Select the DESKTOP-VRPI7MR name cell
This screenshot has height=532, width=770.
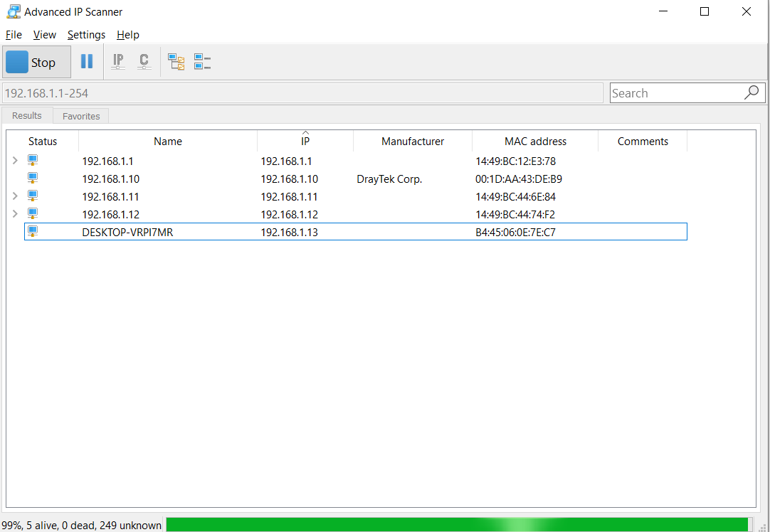click(127, 232)
